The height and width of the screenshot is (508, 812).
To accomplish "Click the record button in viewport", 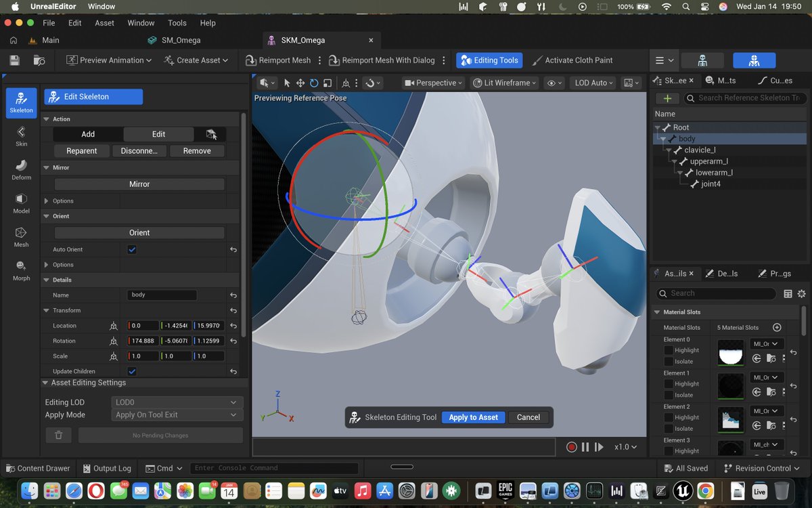I will [571, 447].
